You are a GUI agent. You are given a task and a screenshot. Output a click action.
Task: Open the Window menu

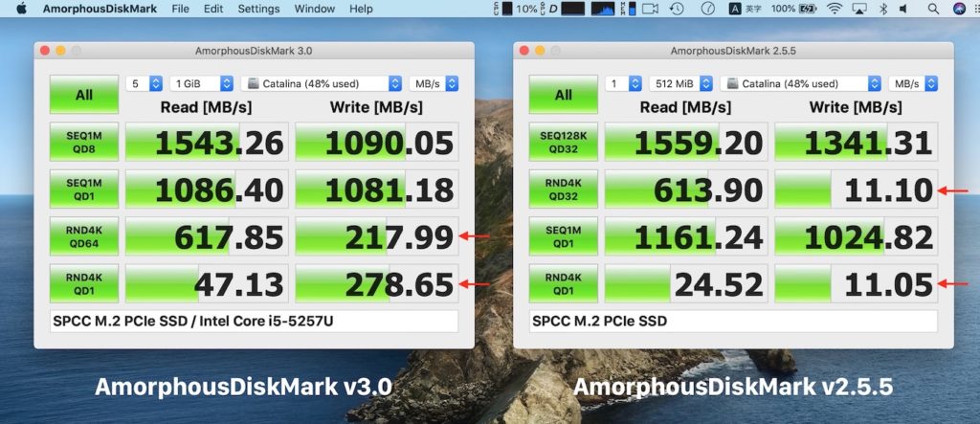click(314, 9)
